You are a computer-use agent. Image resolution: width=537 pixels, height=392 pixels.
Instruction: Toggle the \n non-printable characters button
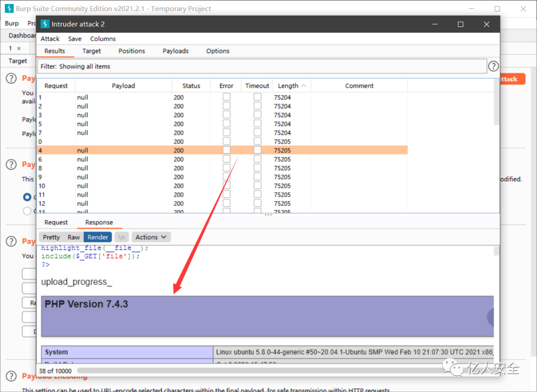(122, 237)
